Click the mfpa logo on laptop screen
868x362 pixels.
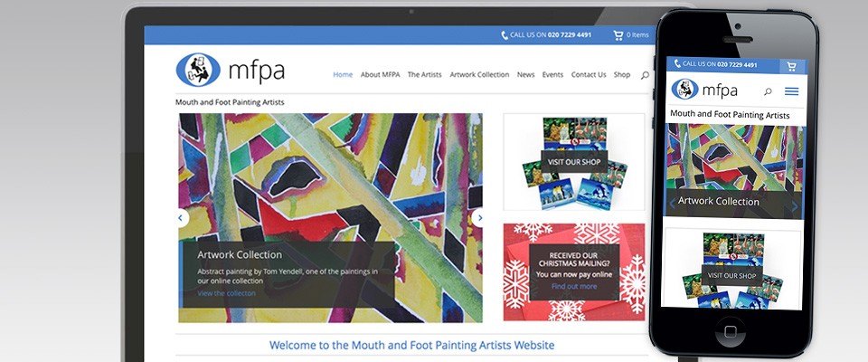231,70
